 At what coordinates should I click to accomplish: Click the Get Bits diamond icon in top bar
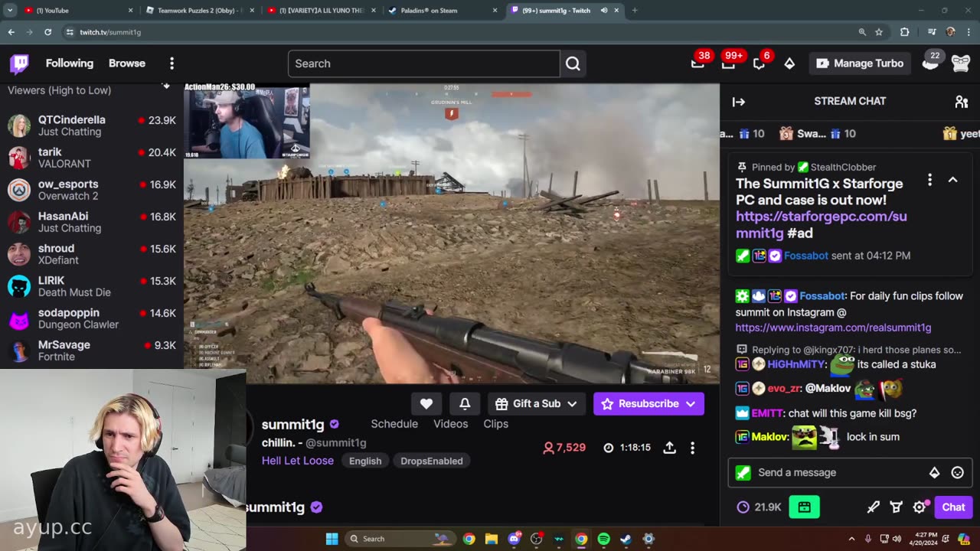tap(789, 64)
